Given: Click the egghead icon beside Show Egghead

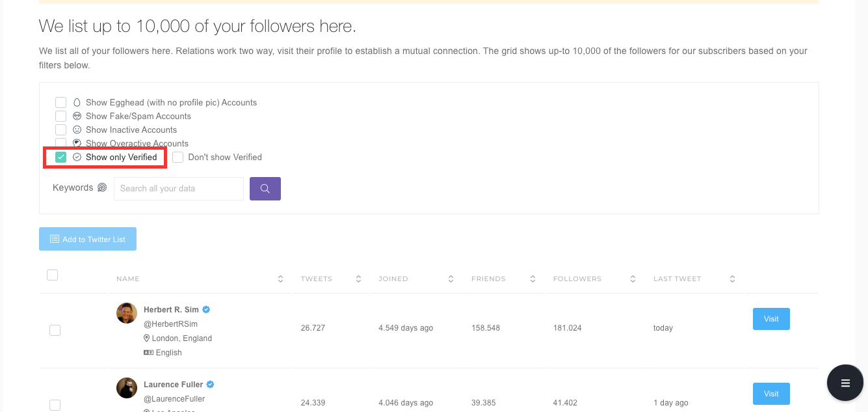Looking at the screenshot, I should coord(77,102).
